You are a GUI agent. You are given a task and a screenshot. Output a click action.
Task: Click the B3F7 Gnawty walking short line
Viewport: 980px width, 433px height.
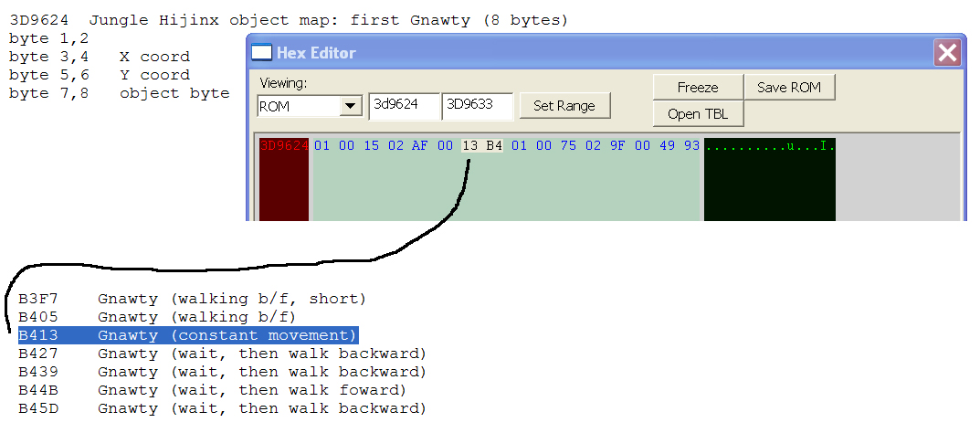(x=192, y=299)
